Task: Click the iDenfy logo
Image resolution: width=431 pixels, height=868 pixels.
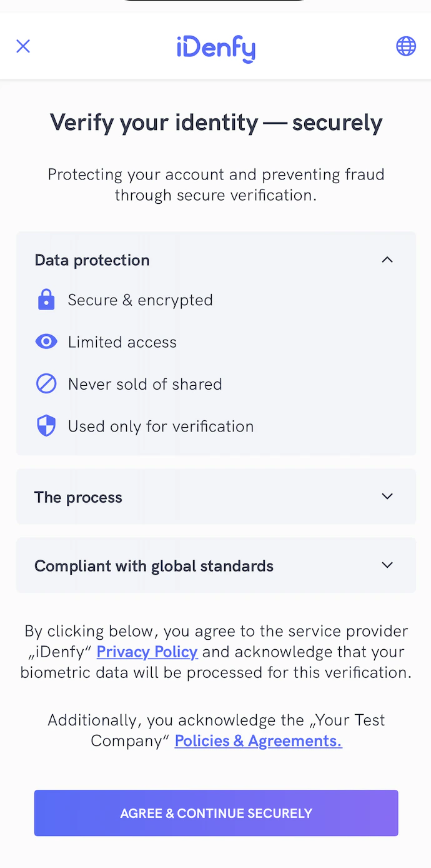Action: pyautogui.click(x=215, y=48)
